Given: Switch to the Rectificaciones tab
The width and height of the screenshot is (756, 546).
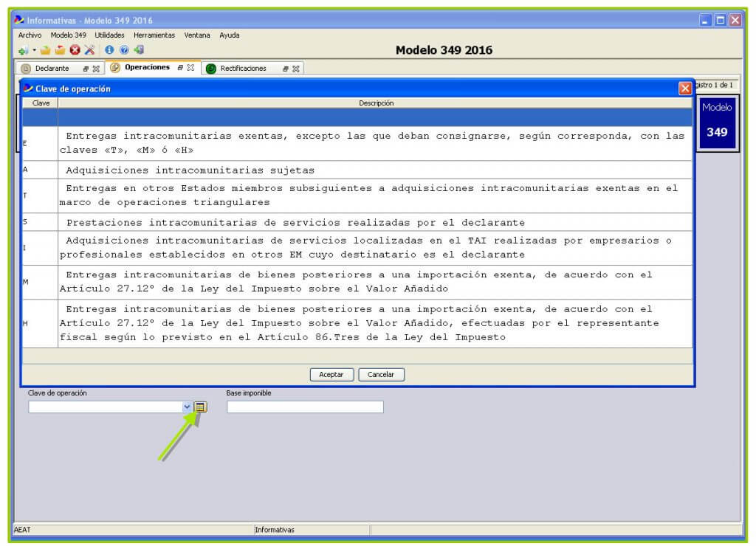Looking at the screenshot, I should tap(243, 69).
